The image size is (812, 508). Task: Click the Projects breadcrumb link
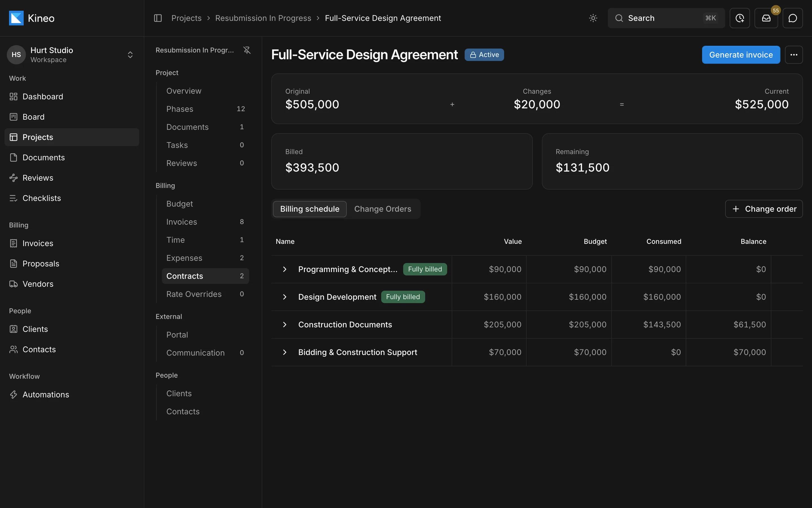[187, 18]
